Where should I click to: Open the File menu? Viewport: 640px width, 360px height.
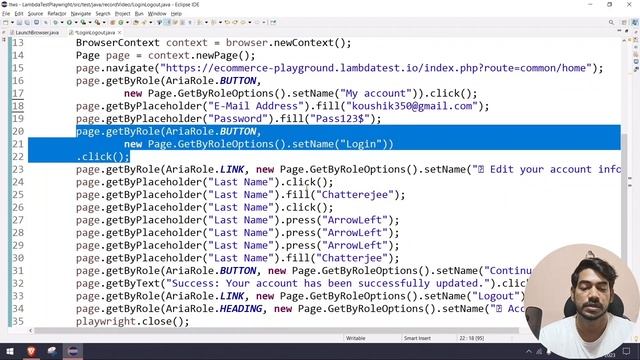coord(6,13)
